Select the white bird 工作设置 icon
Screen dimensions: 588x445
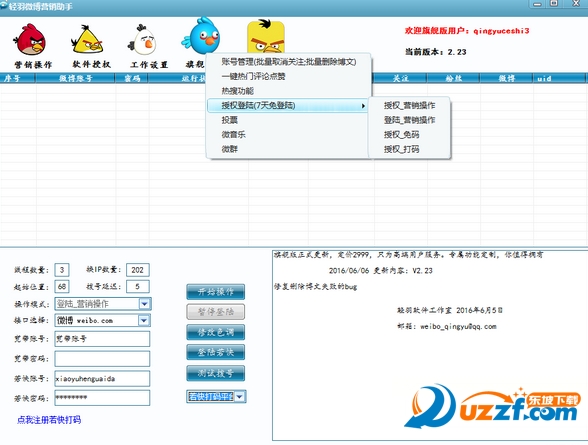click(x=143, y=40)
